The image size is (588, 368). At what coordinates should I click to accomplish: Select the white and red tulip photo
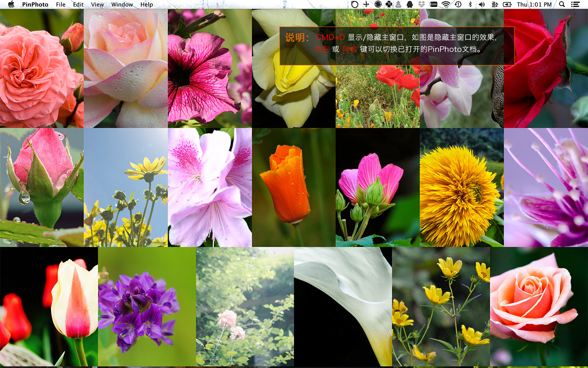click(49, 307)
